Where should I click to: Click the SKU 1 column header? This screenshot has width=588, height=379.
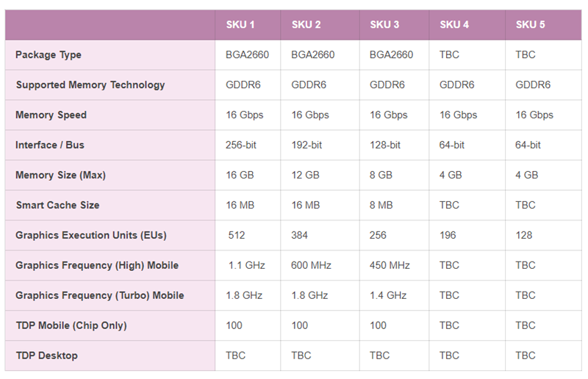(240, 25)
